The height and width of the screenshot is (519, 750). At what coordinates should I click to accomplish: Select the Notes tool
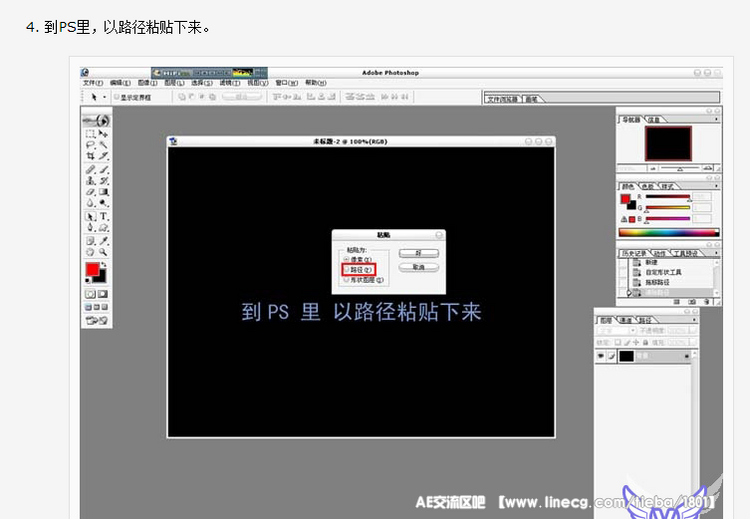click(x=90, y=241)
